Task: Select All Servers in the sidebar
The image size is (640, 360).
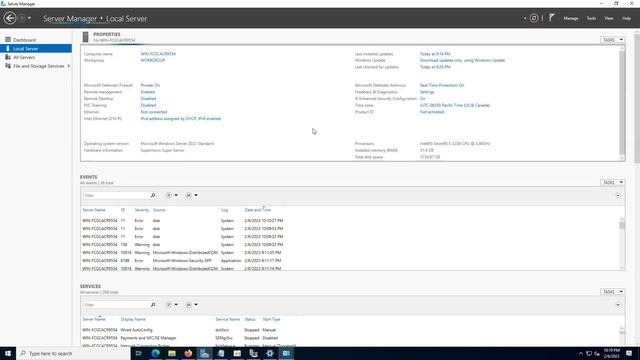Action: pyautogui.click(x=24, y=58)
